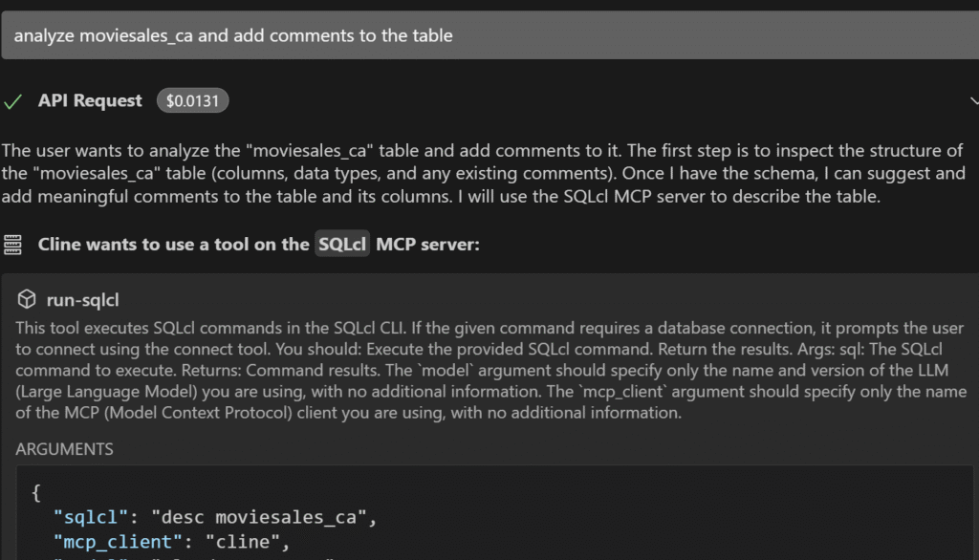The width and height of the screenshot is (979, 560).
Task: Click the ARGUMENTS section label
Action: 65,449
